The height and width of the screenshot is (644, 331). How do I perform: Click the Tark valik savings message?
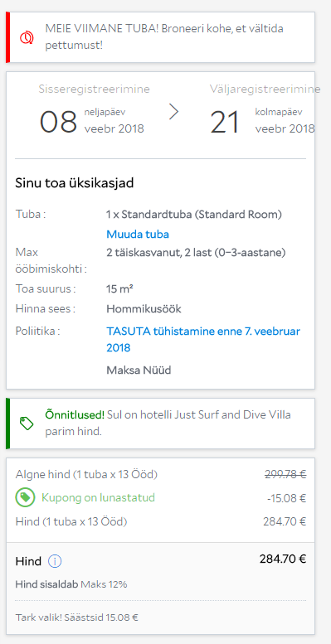click(x=77, y=617)
